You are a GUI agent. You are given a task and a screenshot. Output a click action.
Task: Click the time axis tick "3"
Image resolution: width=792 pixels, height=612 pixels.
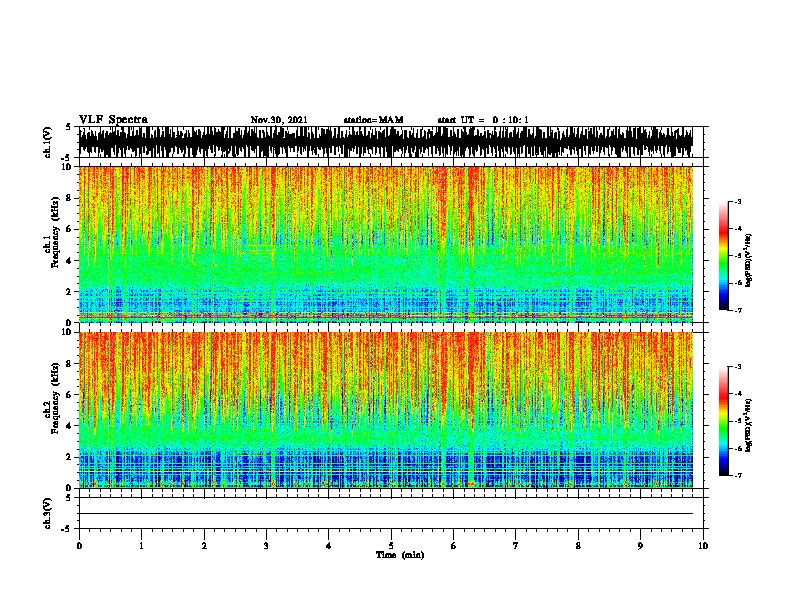[x=266, y=546]
